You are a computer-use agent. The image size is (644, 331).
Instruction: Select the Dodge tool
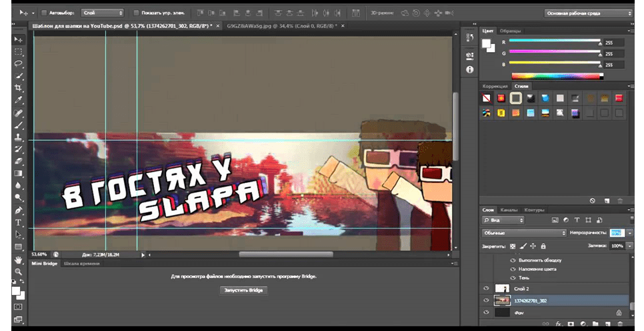18,198
